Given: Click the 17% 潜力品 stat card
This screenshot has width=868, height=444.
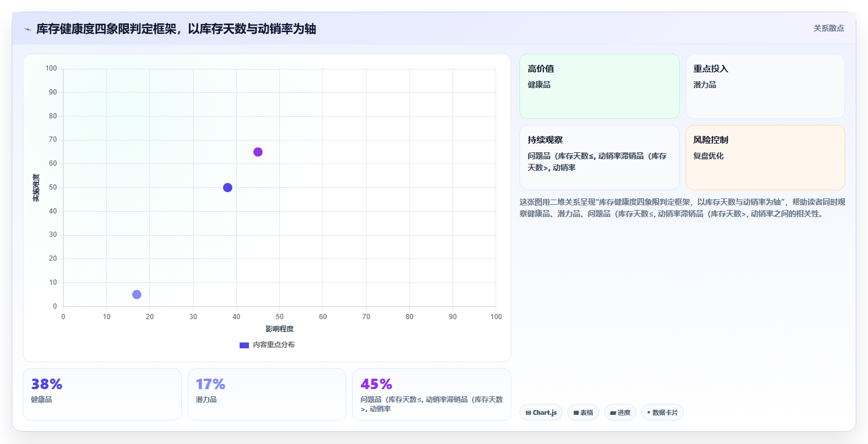Looking at the screenshot, I should click(x=267, y=394).
